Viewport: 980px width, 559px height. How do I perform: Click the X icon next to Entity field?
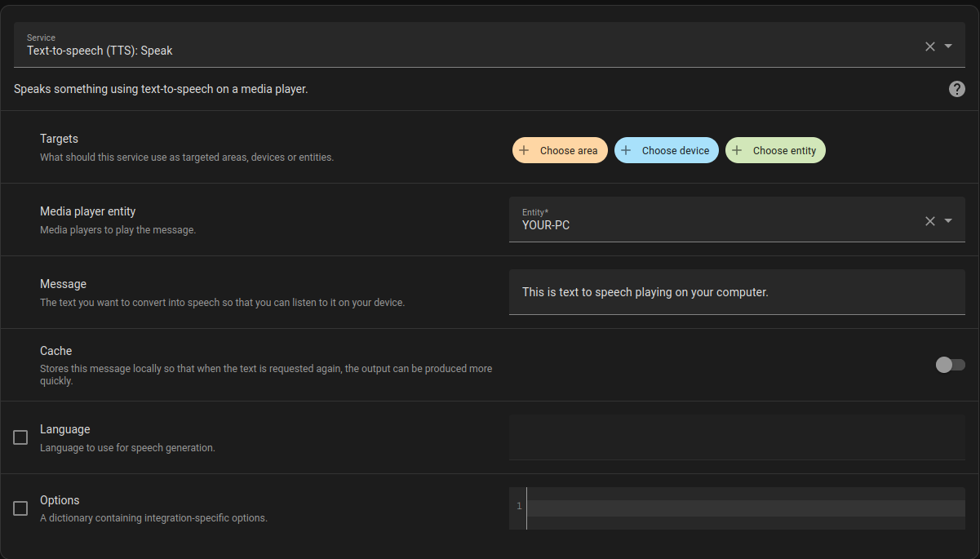(929, 220)
